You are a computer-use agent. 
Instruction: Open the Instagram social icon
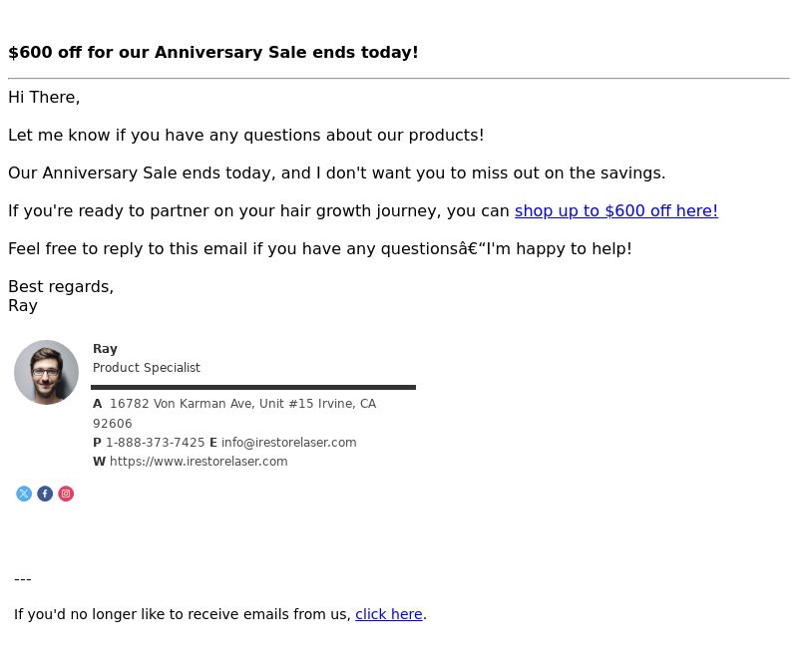(66, 494)
